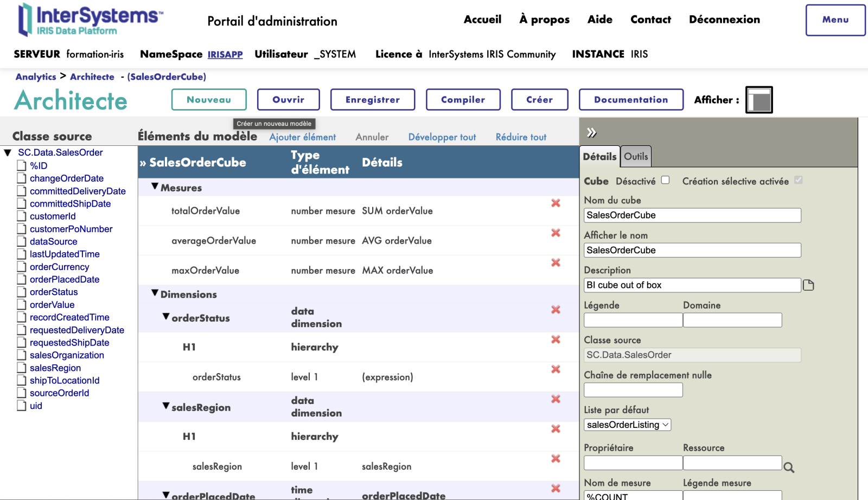Collapse the salesRegion dimension
The width and height of the screenshot is (868, 500).
pos(166,406)
